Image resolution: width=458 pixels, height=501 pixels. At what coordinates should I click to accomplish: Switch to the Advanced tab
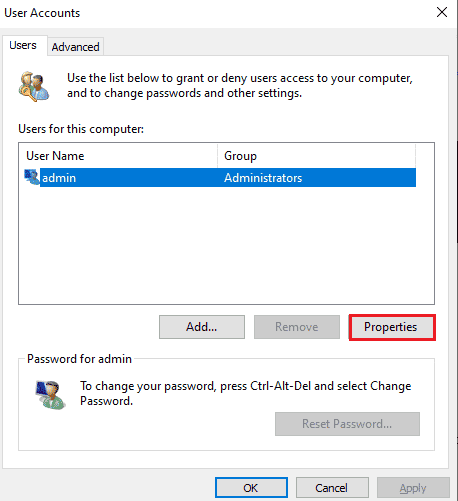pos(75,47)
